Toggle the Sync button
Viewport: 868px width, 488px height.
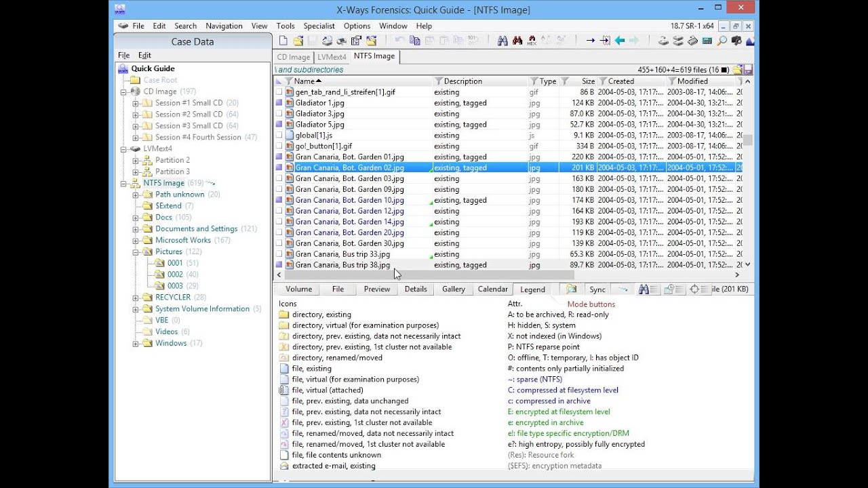tap(597, 289)
